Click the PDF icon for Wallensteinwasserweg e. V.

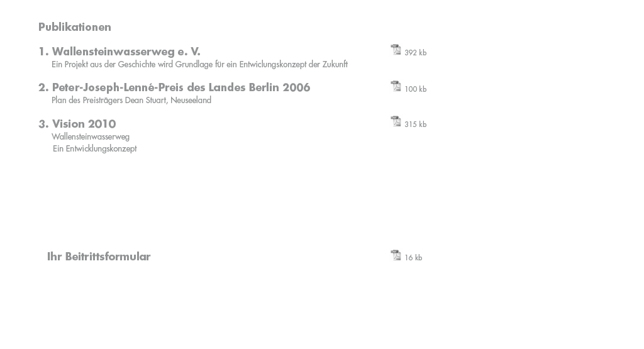pos(396,50)
